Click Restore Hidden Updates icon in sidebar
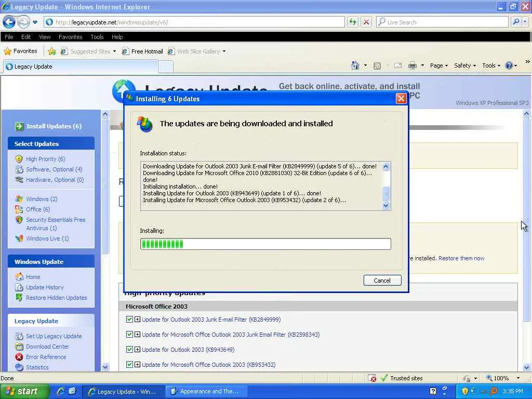The height and width of the screenshot is (399, 532). [19, 298]
